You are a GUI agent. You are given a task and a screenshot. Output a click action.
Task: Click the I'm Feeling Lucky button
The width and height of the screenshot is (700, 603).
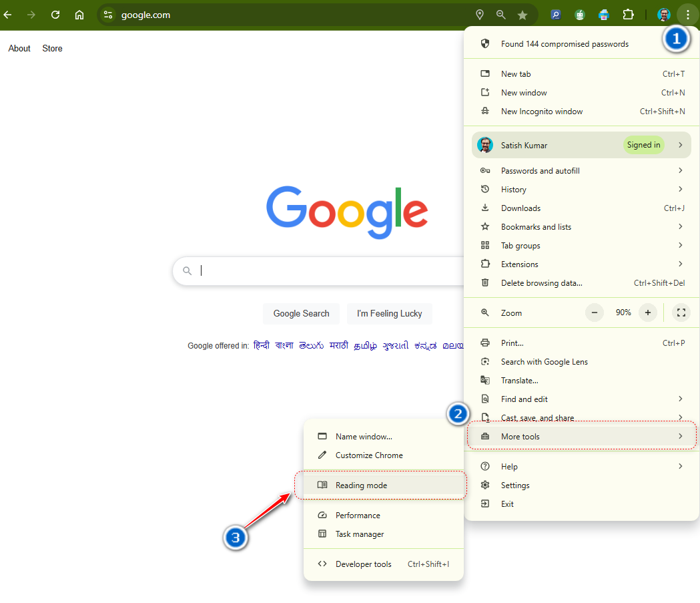pyautogui.click(x=389, y=314)
